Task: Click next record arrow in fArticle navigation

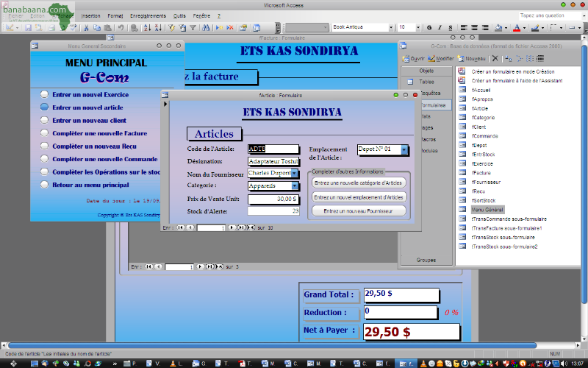Action: (232, 227)
